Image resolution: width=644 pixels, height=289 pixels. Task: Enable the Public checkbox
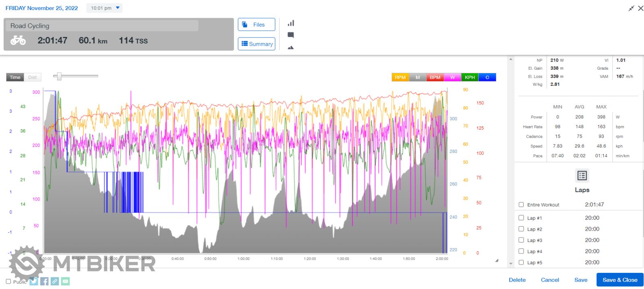(x=8, y=281)
